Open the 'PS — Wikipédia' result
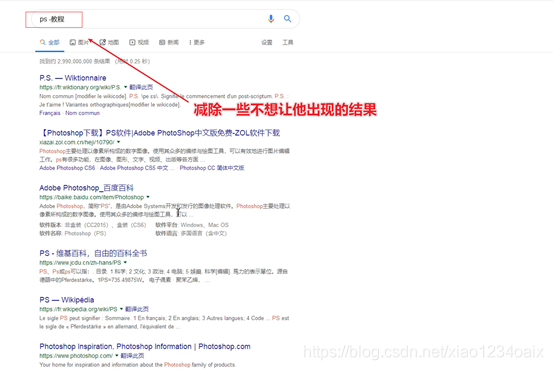Image resolution: width=553 pixels, height=370 pixels. (67, 300)
